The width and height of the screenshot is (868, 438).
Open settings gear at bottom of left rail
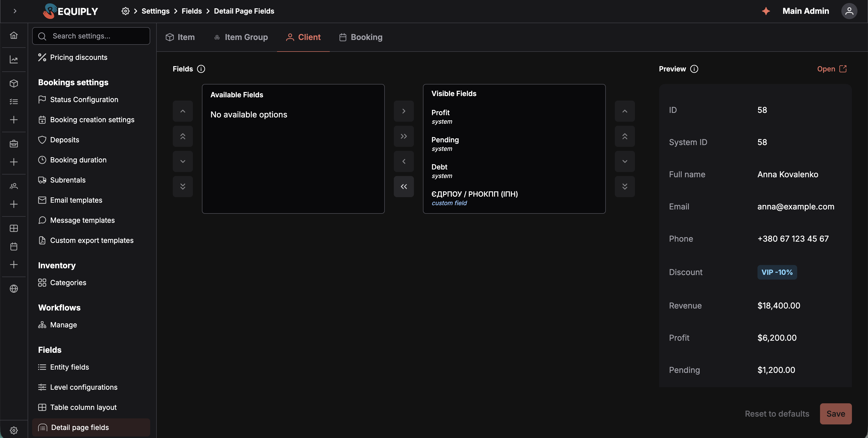(14, 430)
